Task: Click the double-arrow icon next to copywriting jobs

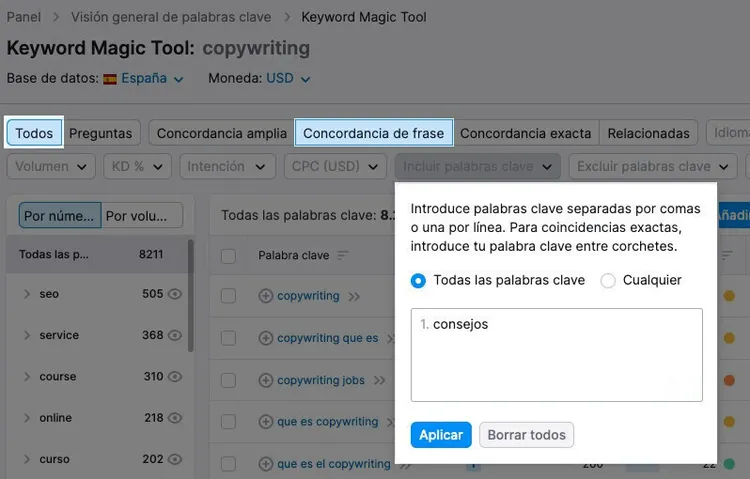Action: (x=379, y=380)
